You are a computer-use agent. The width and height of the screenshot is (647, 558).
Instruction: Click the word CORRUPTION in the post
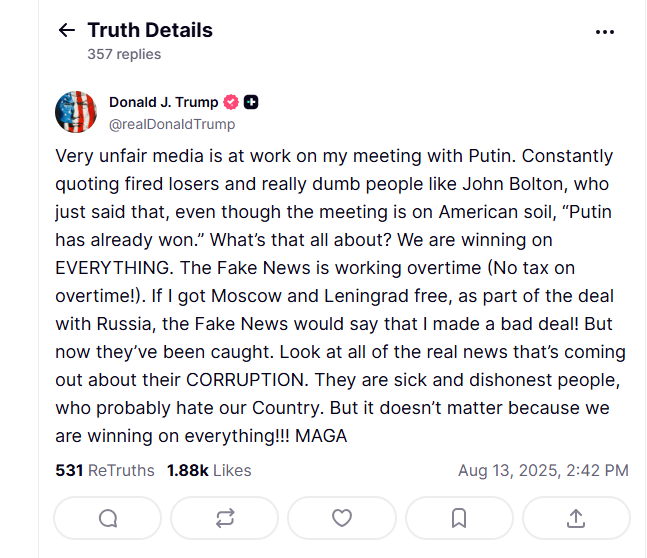[x=247, y=380]
